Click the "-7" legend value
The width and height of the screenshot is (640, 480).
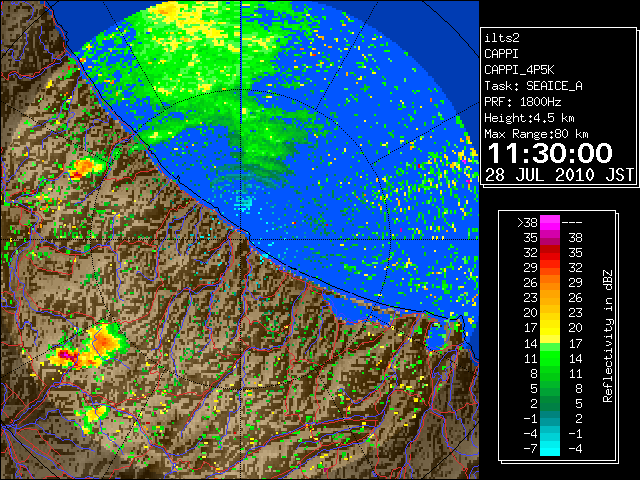[530, 449]
